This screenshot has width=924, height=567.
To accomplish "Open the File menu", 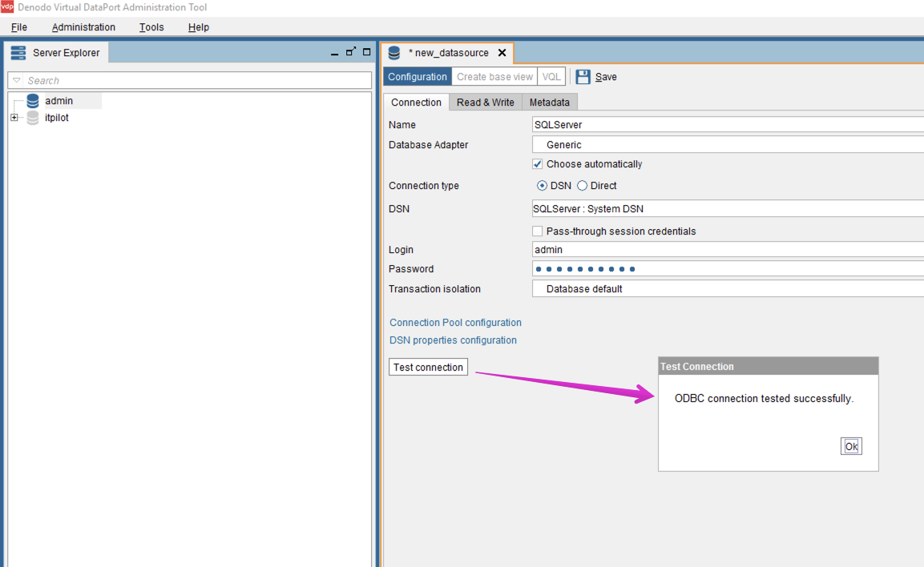I will 19,27.
